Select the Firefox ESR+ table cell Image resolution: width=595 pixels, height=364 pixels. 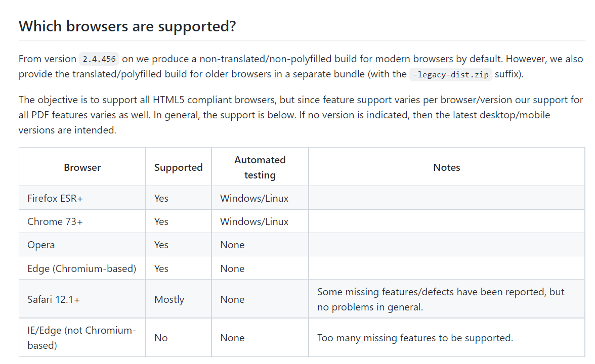click(55, 198)
